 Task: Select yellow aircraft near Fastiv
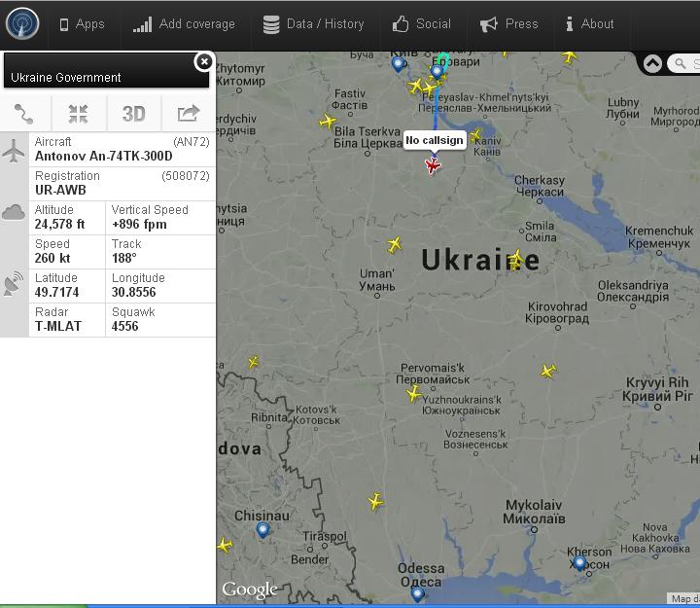(328, 121)
